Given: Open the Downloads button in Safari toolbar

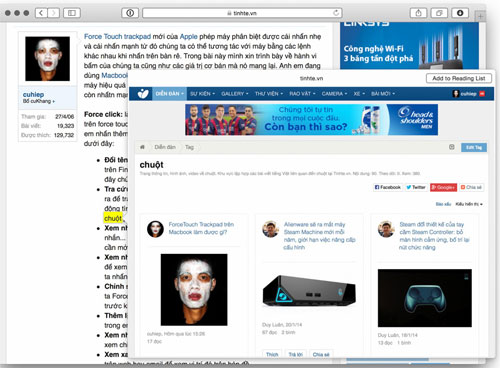Looking at the screenshot, I should pyautogui.click(x=460, y=13).
